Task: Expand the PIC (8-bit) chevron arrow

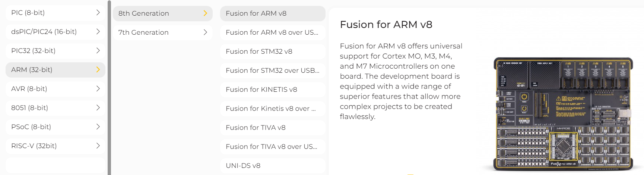Action: (98, 13)
